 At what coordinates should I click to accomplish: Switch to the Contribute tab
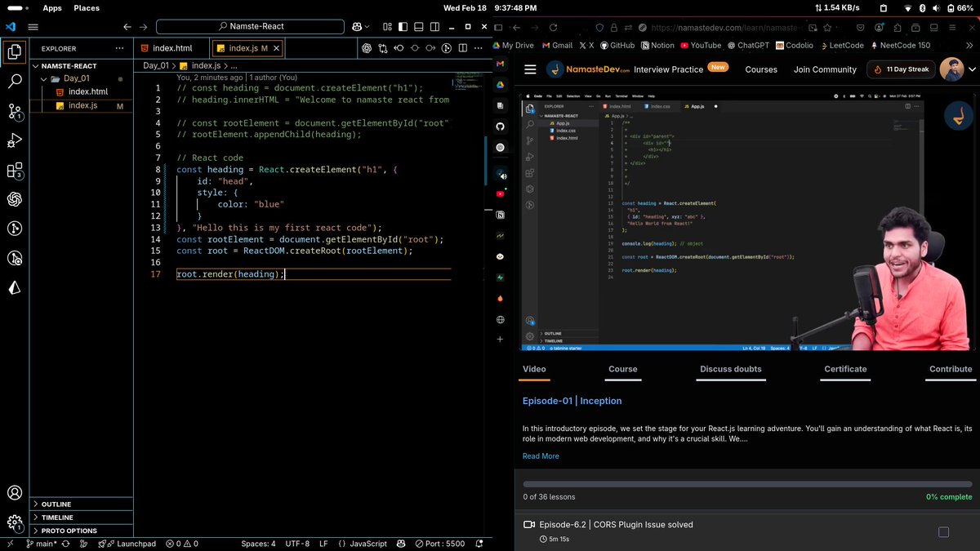click(951, 369)
